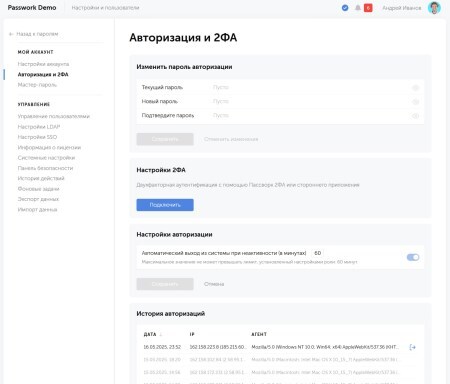Open Импорт данных page
This screenshot has width=450, height=384.
coord(37,210)
